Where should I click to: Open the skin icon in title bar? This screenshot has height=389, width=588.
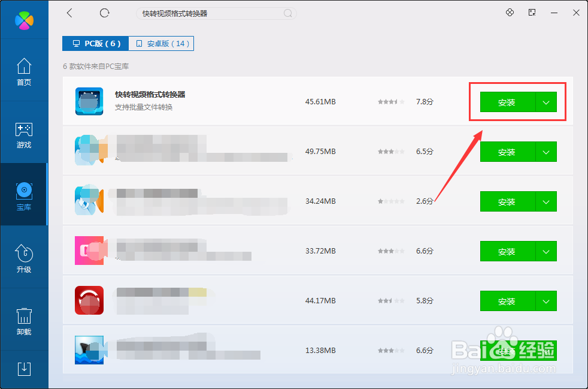(x=510, y=13)
